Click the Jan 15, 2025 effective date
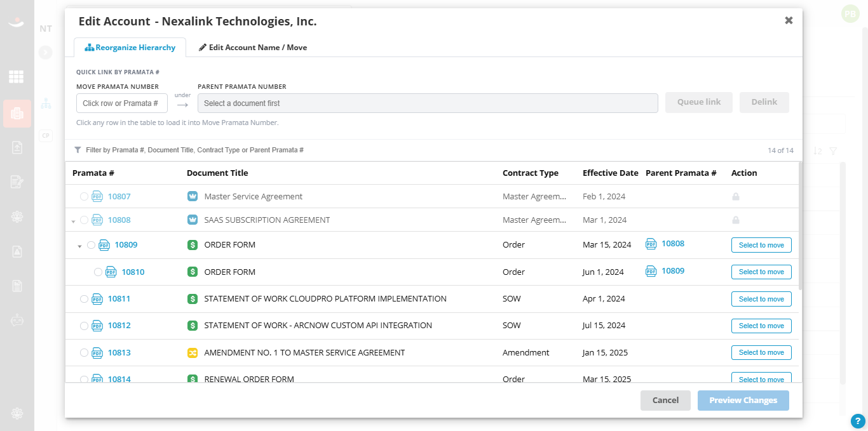This screenshot has width=868, height=431. coord(604,353)
